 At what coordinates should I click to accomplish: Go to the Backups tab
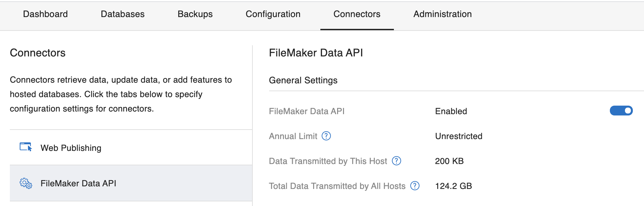195,14
